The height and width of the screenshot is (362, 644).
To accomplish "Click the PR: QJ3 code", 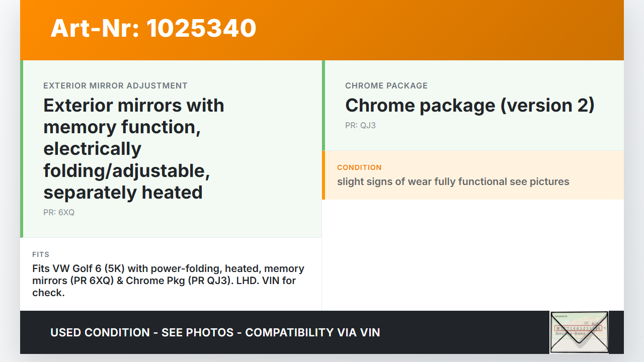I will pos(360,125).
